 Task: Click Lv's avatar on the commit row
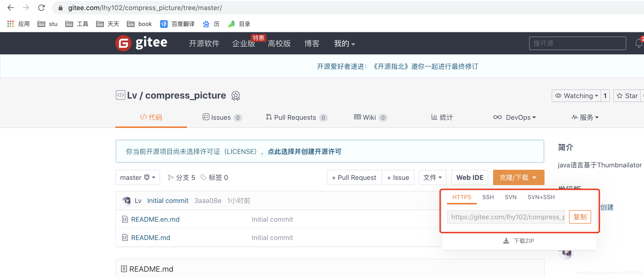pyautogui.click(x=127, y=201)
